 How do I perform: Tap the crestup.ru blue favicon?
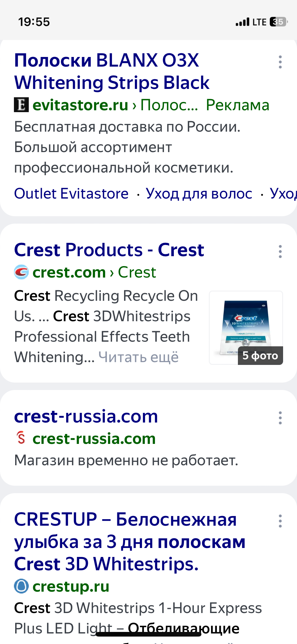coord(21,586)
